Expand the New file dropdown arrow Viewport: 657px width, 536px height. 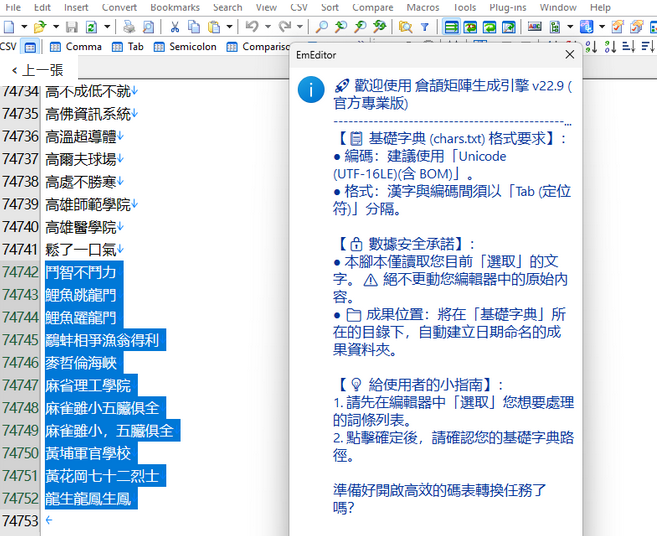(22, 27)
